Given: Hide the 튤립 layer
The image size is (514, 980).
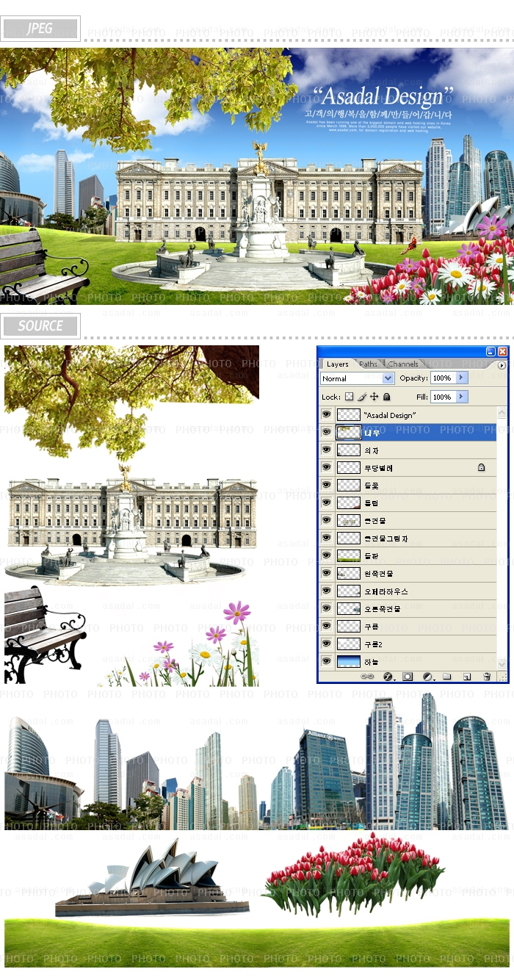Looking at the screenshot, I should tap(327, 503).
